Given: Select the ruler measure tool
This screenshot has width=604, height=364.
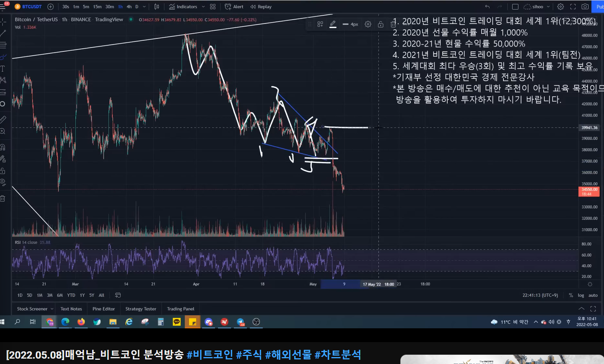Looking at the screenshot, I should click(3, 119).
